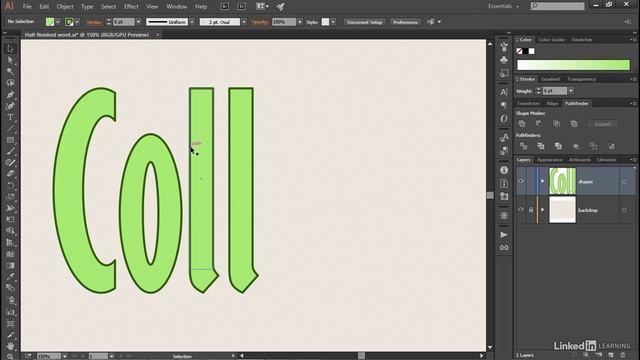Open the fill color dropdown in control bar
The height and width of the screenshot is (360, 640).
pos(58,22)
